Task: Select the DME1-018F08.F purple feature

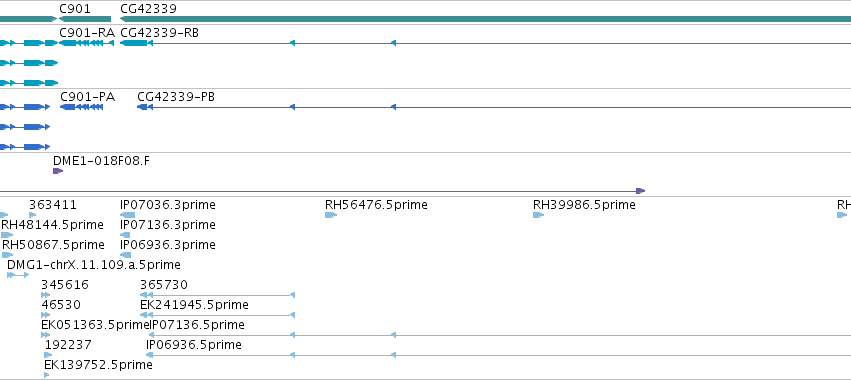Action: coord(58,171)
